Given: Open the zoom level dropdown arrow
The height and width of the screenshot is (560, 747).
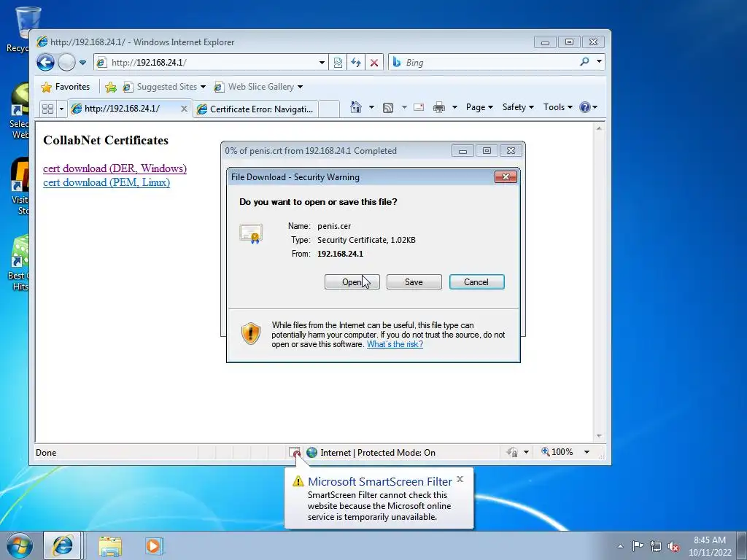Looking at the screenshot, I should [587, 452].
